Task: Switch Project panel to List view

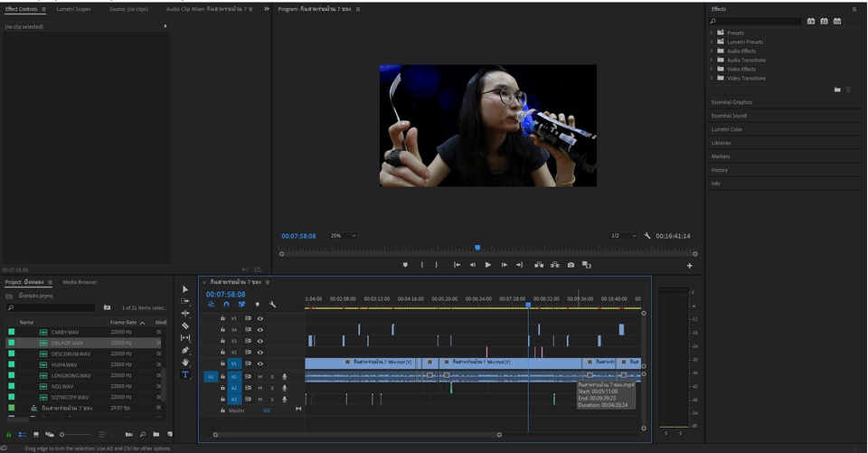Action: point(22,434)
